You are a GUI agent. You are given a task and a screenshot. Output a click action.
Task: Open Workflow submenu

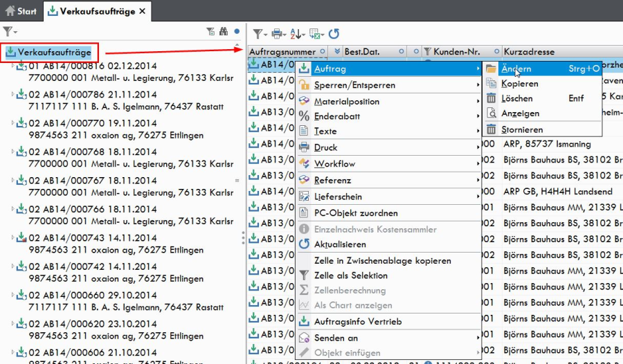389,164
